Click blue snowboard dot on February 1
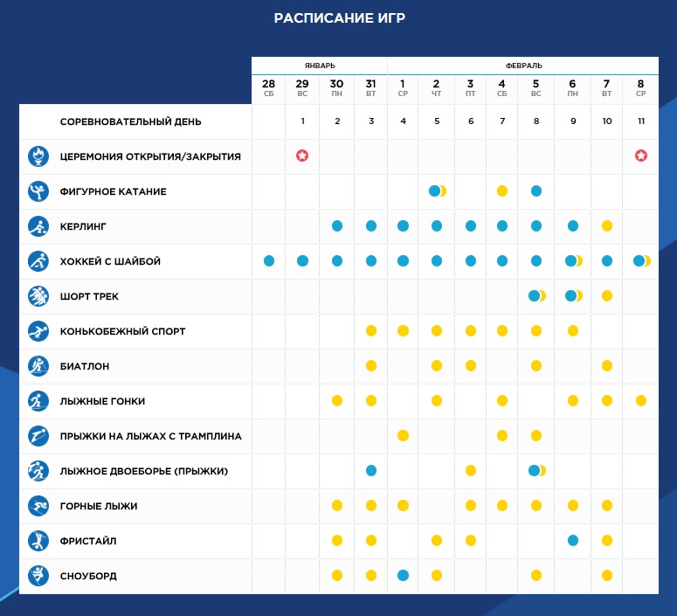This screenshot has width=677, height=616. [403, 575]
